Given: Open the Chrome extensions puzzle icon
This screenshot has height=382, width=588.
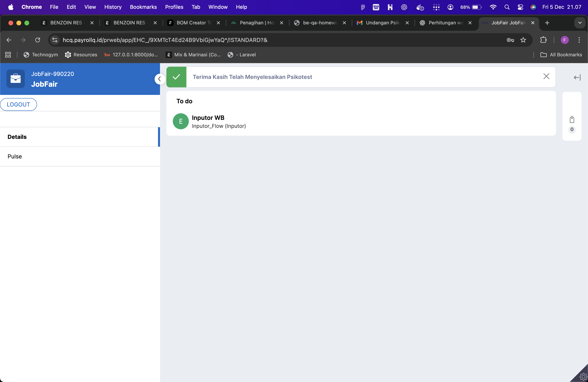Looking at the screenshot, I should [543, 40].
